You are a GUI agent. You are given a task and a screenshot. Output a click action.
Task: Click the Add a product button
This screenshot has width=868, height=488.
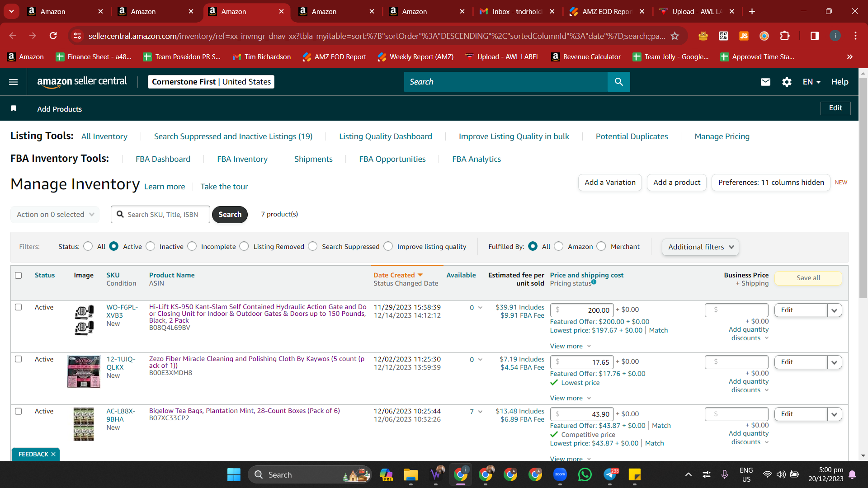tap(677, 183)
